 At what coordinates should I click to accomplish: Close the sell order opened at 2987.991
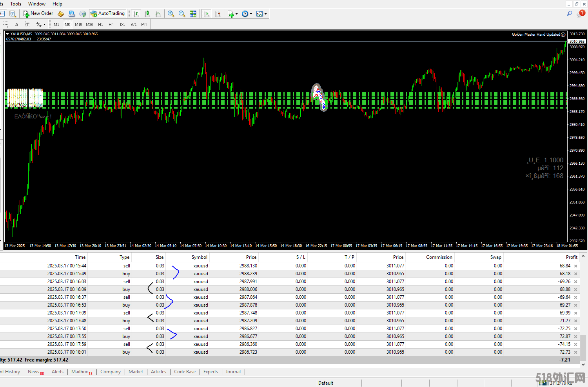pos(576,282)
